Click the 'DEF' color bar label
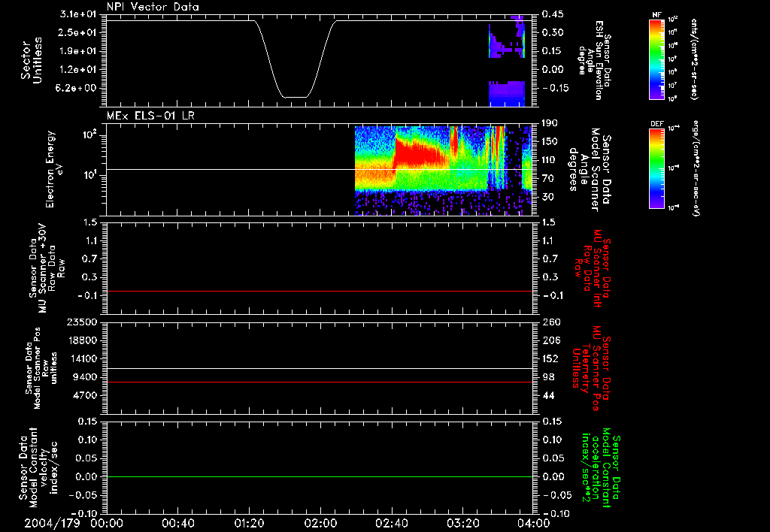Screen dimensions: 770x532 click(657, 124)
